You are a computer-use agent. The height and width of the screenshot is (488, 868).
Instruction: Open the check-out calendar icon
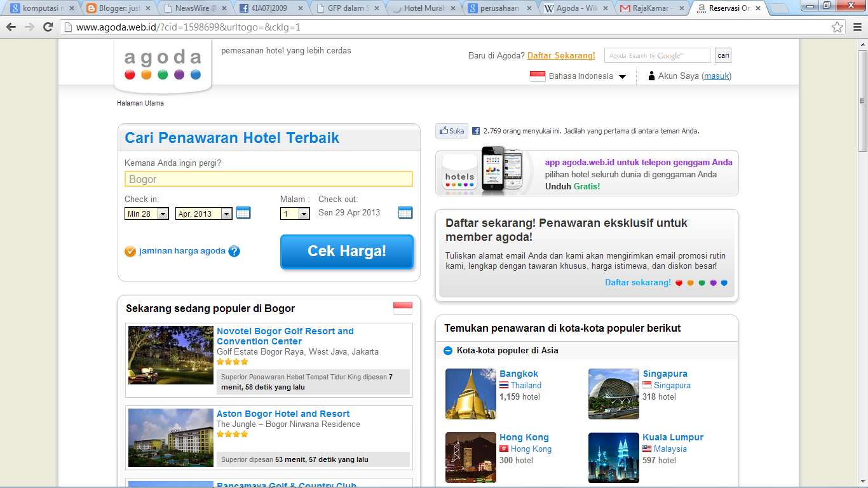pos(405,212)
